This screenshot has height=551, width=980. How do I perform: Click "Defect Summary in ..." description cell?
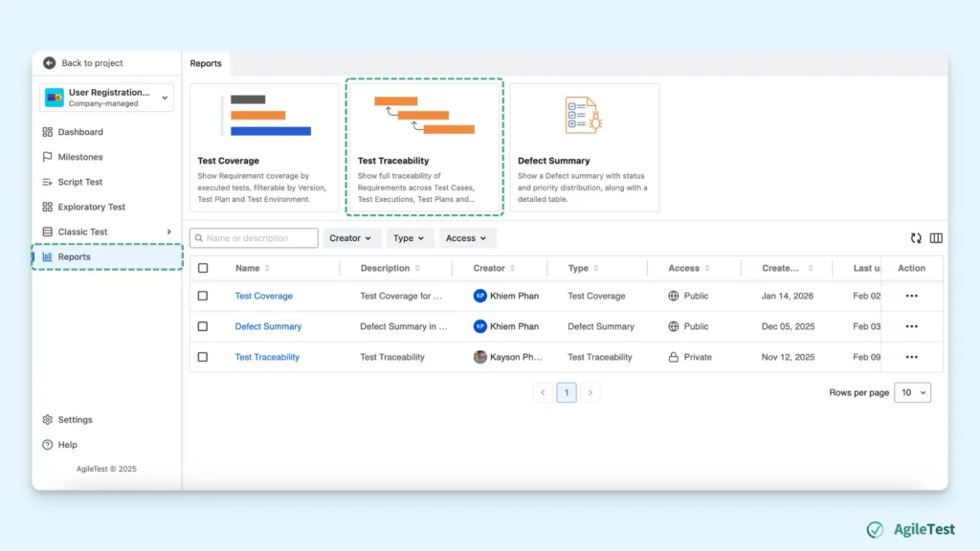pyautogui.click(x=404, y=326)
